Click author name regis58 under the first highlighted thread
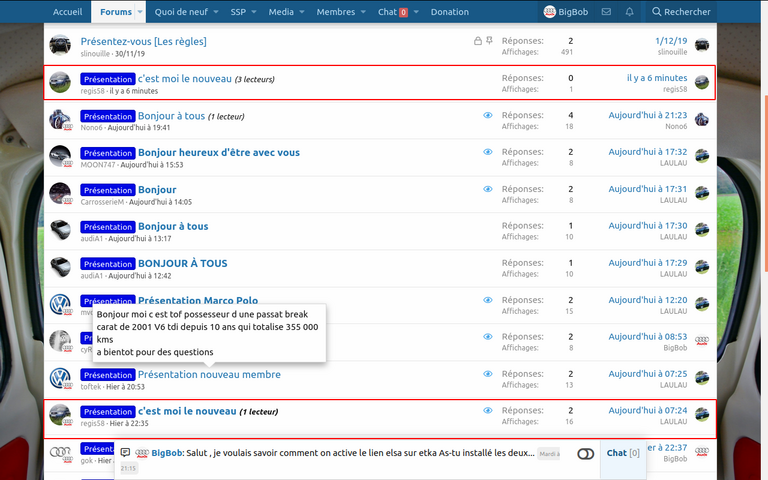The height and width of the screenshot is (480, 768). point(93,91)
